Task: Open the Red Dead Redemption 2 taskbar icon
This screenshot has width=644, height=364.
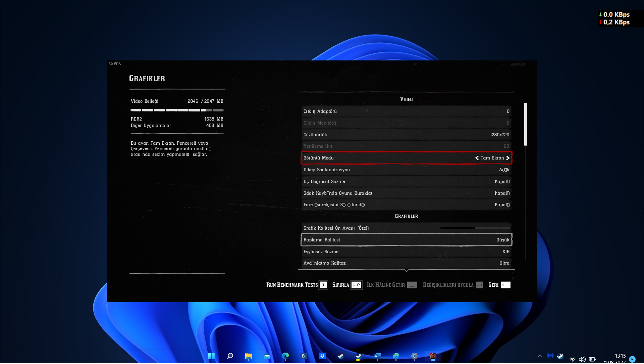Action: [433, 356]
